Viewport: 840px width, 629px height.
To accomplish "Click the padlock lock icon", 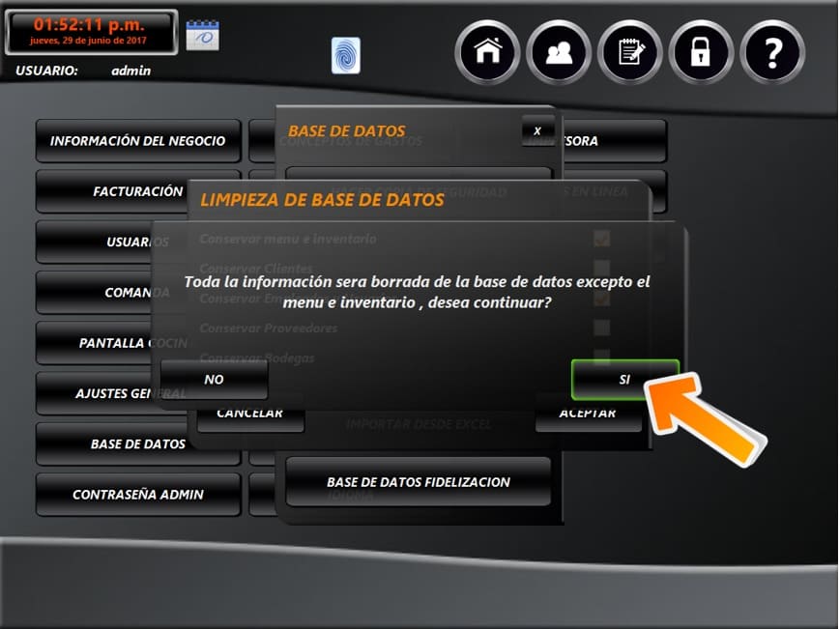I will (x=701, y=52).
